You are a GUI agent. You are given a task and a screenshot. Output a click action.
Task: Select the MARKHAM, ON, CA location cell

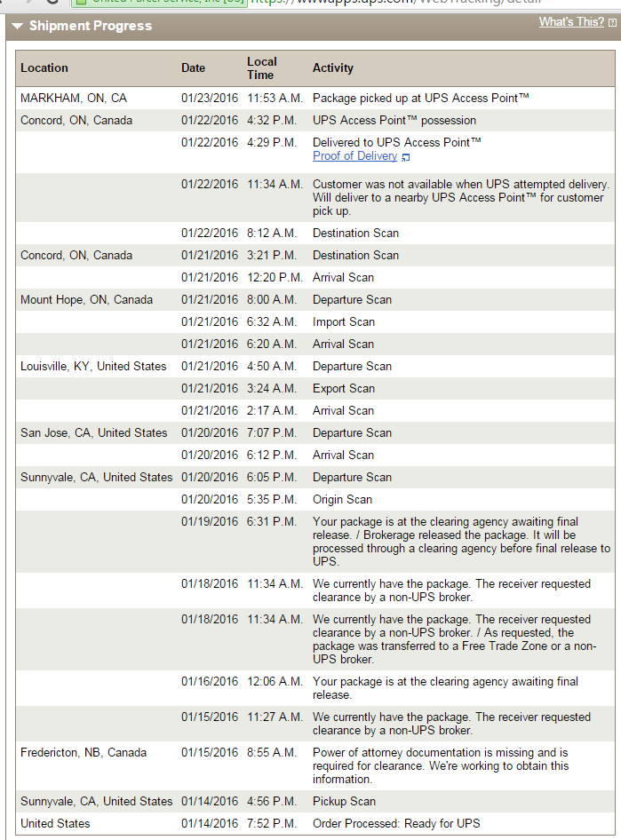[74, 99]
